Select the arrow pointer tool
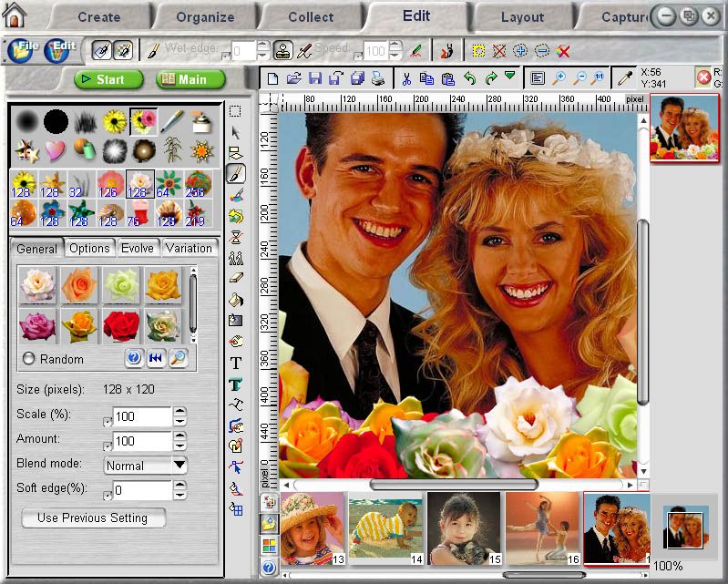This screenshot has width=728, height=584. tap(236, 133)
